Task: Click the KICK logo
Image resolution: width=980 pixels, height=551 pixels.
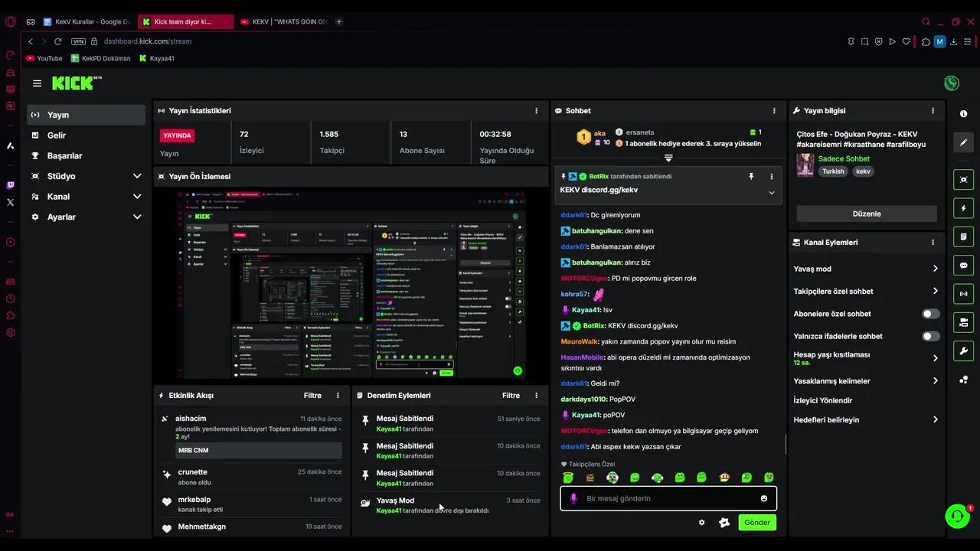Action: pyautogui.click(x=76, y=83)
